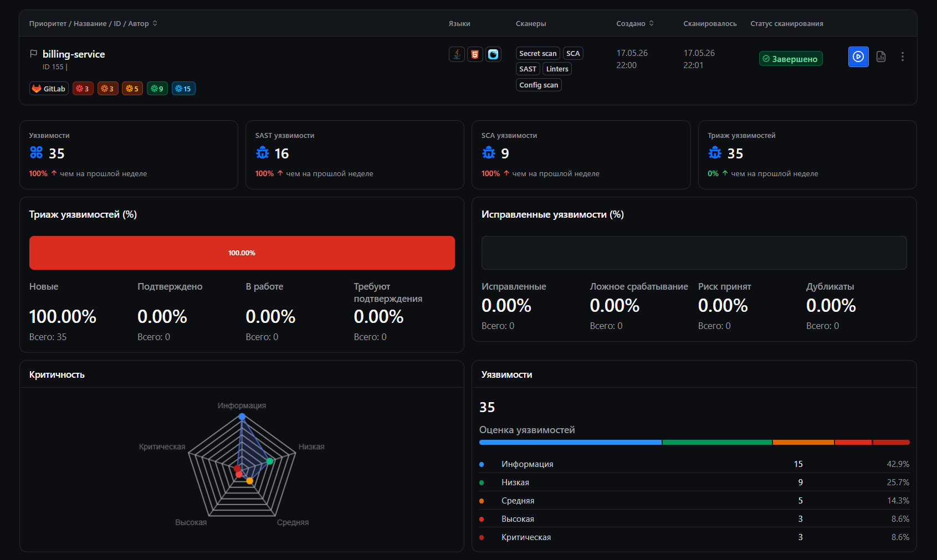Click the Java language icon
937x560 pixels.
pos(457,54)
